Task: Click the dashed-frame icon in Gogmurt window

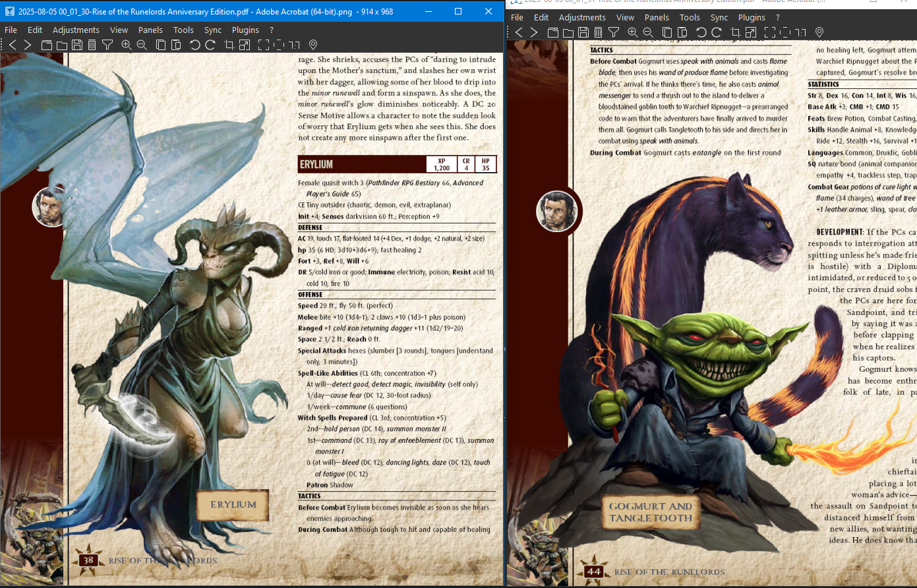Action: point(785,32)
